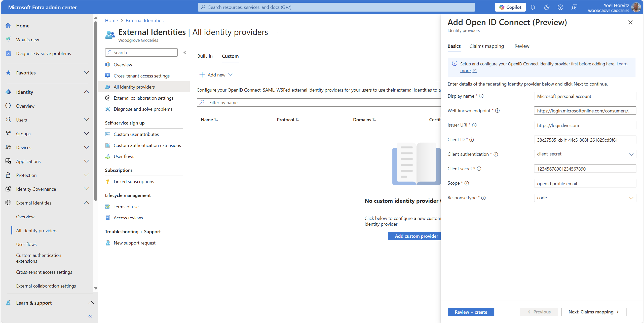Viewport: 644px width, 323px height.
Task: Open portal settings gear icon
Action: [546, 7]
